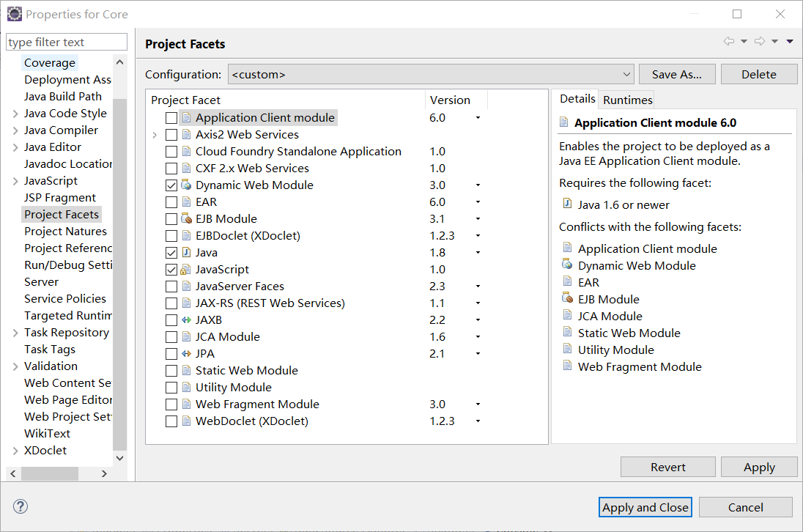Expand the Axis2 Web Services node
Screen dimensions: 803x532
click(155, 135)
